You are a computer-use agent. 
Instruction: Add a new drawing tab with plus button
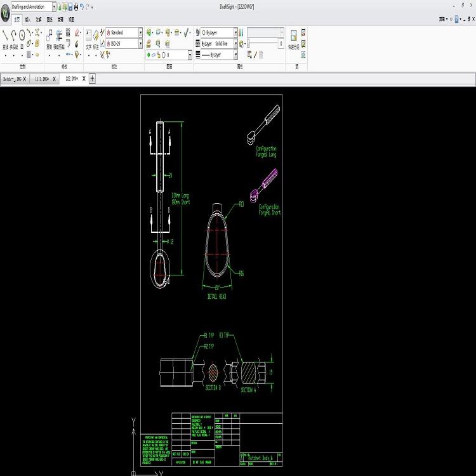[x=93, y=79]
